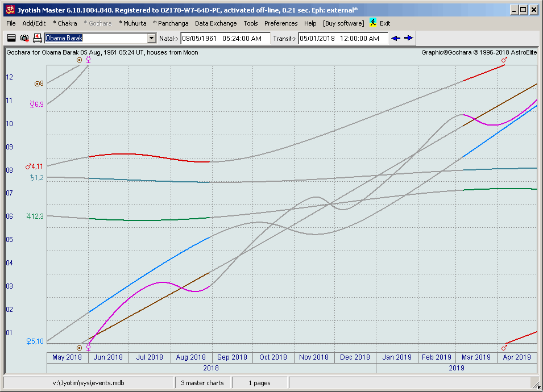Open the Data Exchange menu
Image resolution: width=543 pixels, height=392 pixels.
point(215,23)
